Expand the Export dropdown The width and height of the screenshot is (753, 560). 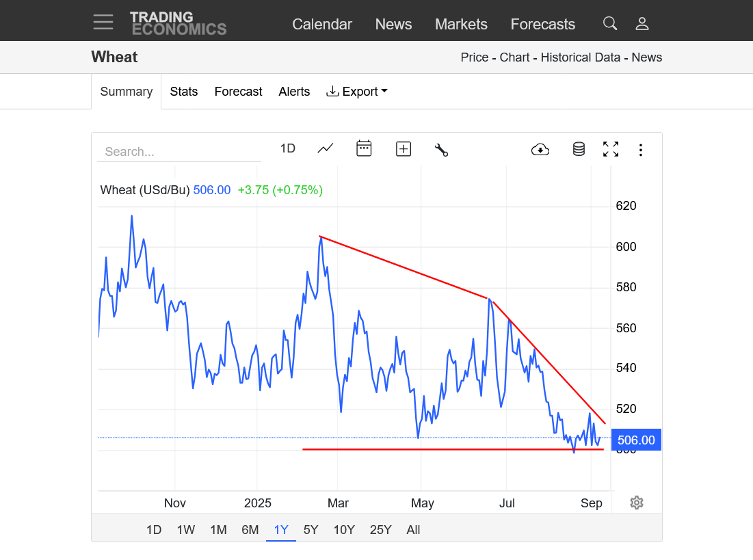point(357,92)
